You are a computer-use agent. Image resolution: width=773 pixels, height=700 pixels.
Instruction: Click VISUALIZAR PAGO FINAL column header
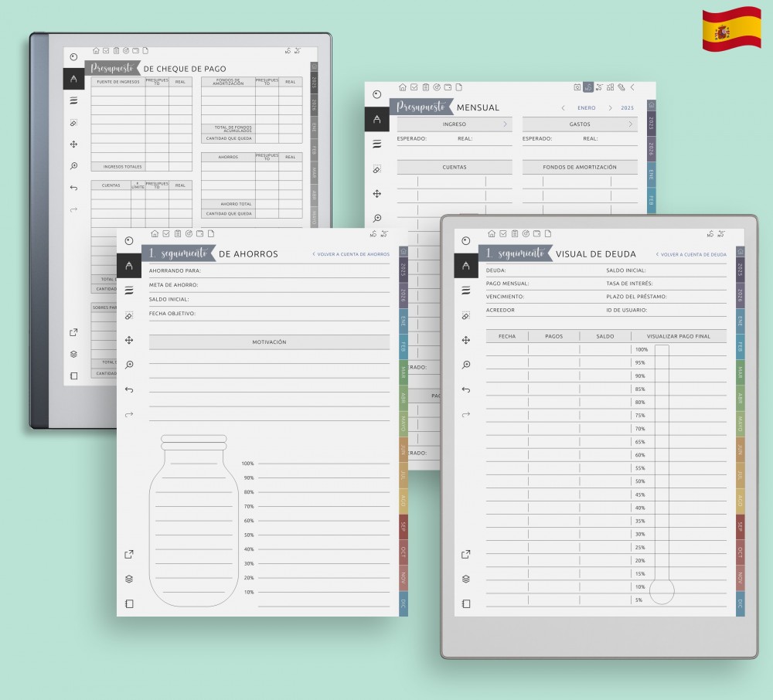pyautogui.click(x=679, y=336)
